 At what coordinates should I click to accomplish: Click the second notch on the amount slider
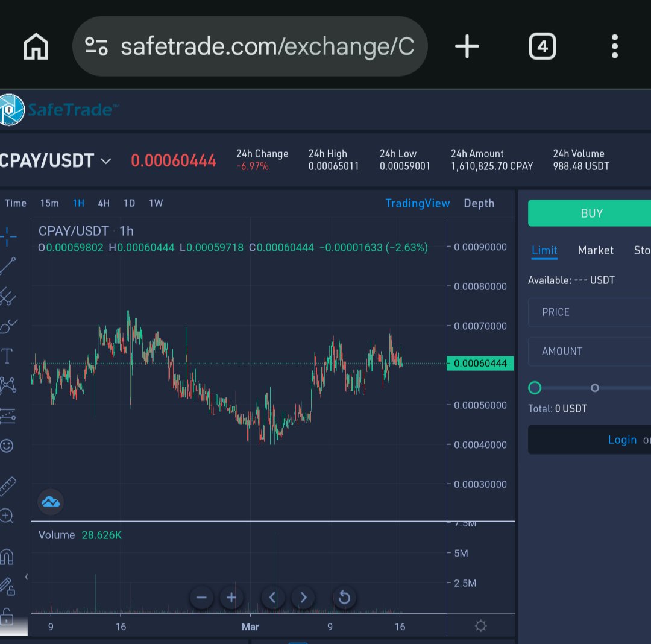click(x=595, y=388)
